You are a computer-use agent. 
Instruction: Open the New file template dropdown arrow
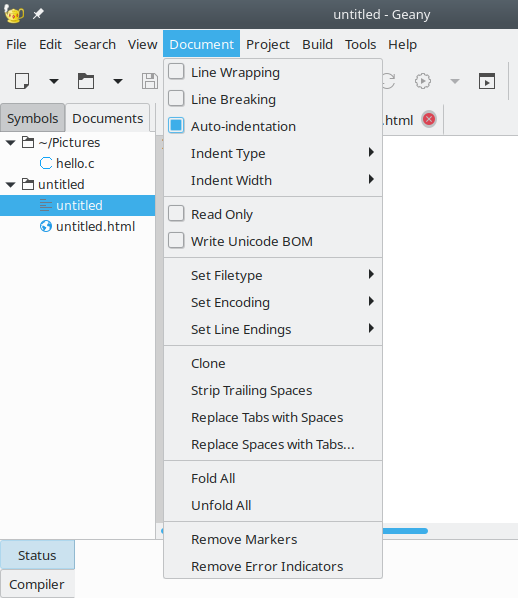coord(54,81)
